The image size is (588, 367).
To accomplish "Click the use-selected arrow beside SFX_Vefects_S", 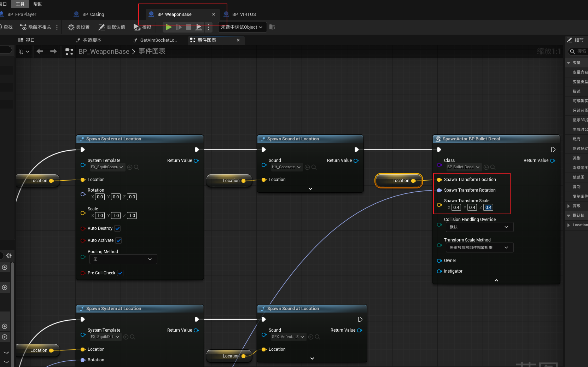I will 311,337.
